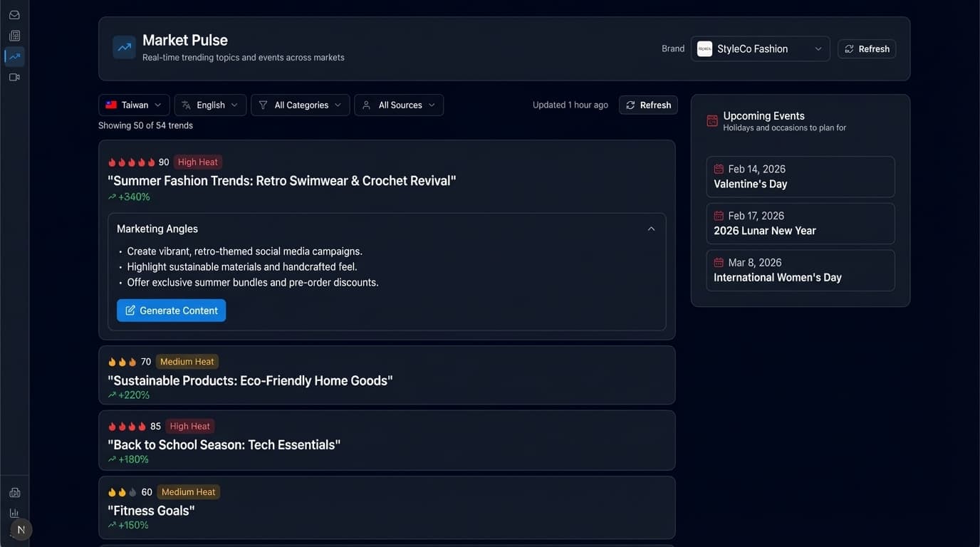Viewport: 980px width, 547px height.
Task: Open the N user avatar menu
Action: click(20, 529)
